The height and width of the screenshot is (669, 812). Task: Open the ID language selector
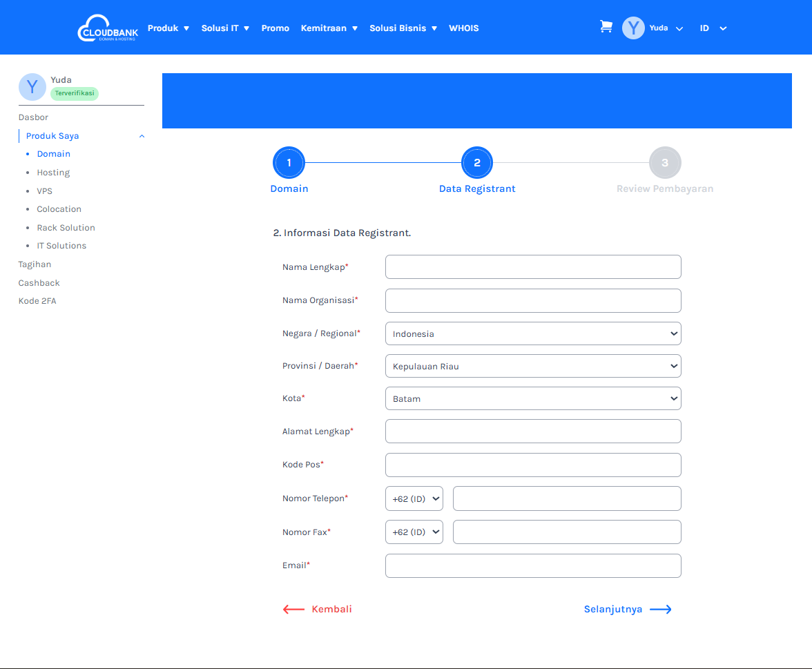click(713, 28)
